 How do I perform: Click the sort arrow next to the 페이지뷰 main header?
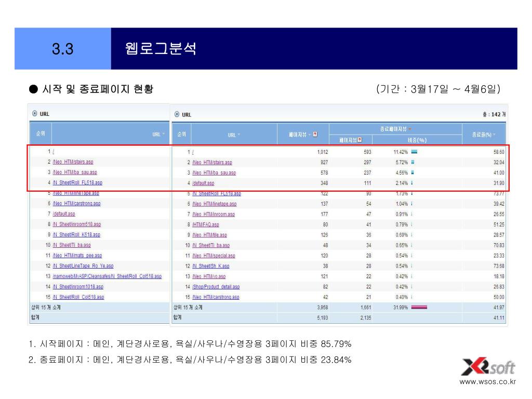click(x=310, y=135)
